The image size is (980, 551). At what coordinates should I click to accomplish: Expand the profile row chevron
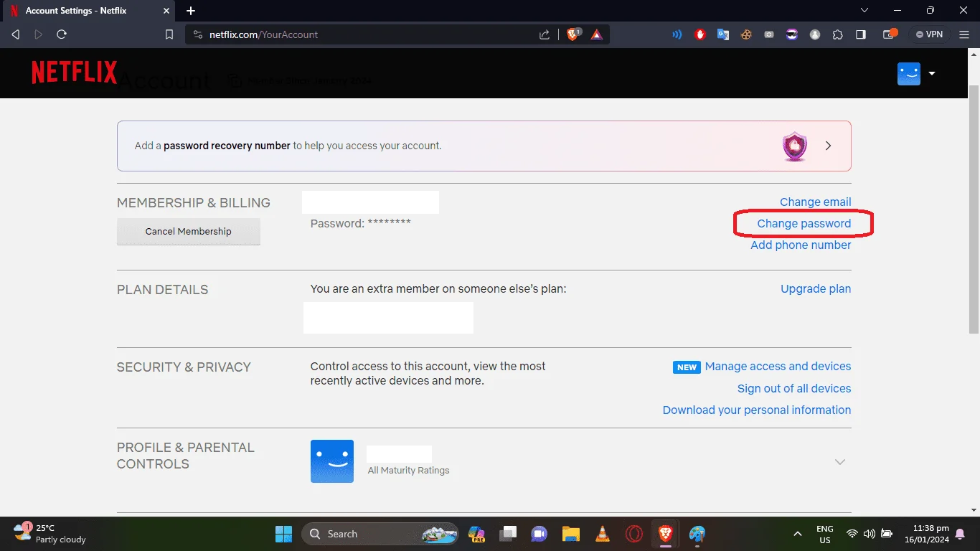pos(840,462)
